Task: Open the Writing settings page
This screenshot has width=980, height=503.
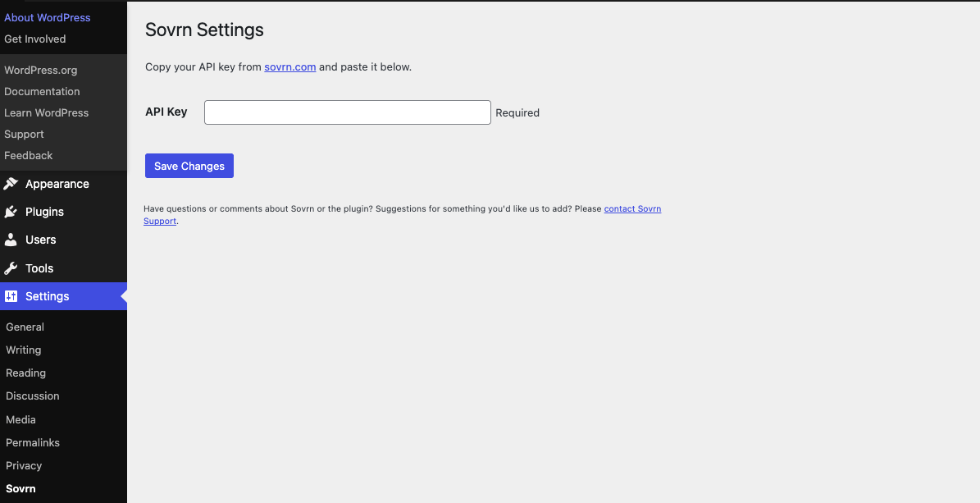Action: coord(23,350)
